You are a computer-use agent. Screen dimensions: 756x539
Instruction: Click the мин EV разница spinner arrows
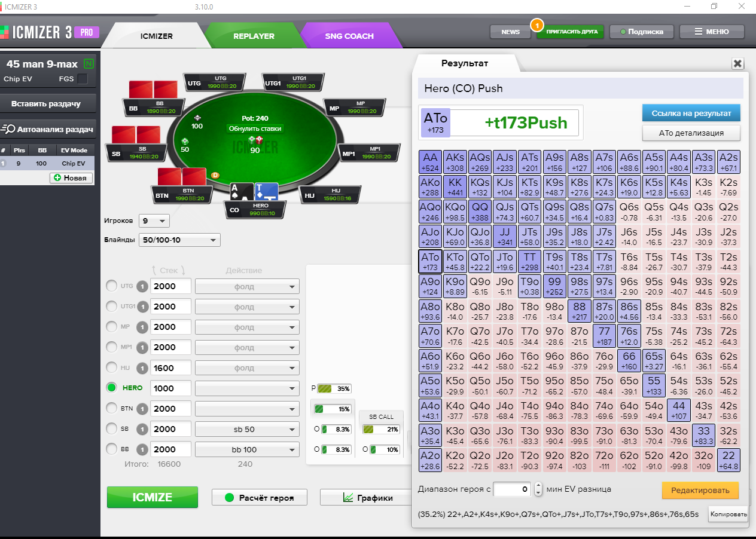pyautogui.click(x=538, y=489)
